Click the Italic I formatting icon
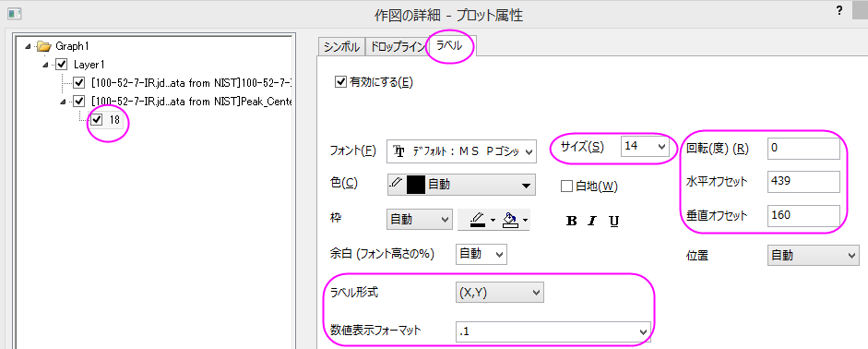 tap(592, 222)
